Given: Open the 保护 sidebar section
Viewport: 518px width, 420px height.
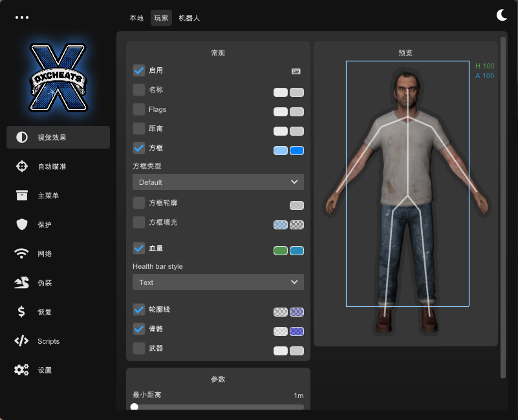Looking at the screenshot, I should click(x=58, y=224).
